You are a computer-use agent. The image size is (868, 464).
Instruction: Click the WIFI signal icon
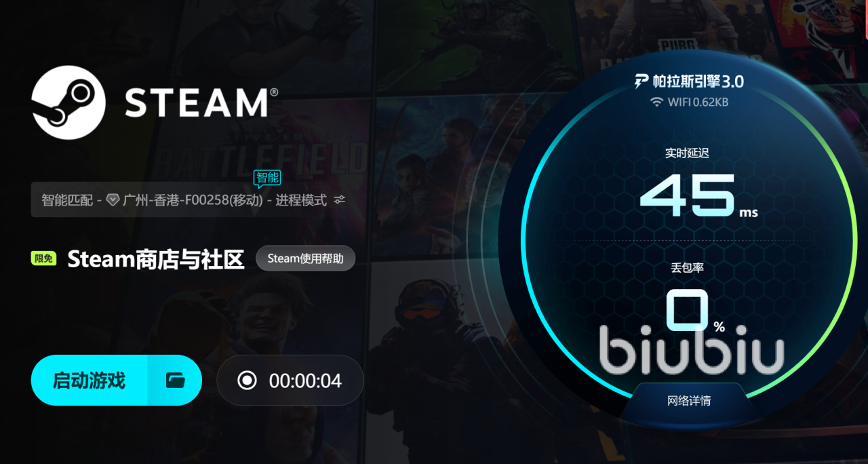click(x=656, y=102)
